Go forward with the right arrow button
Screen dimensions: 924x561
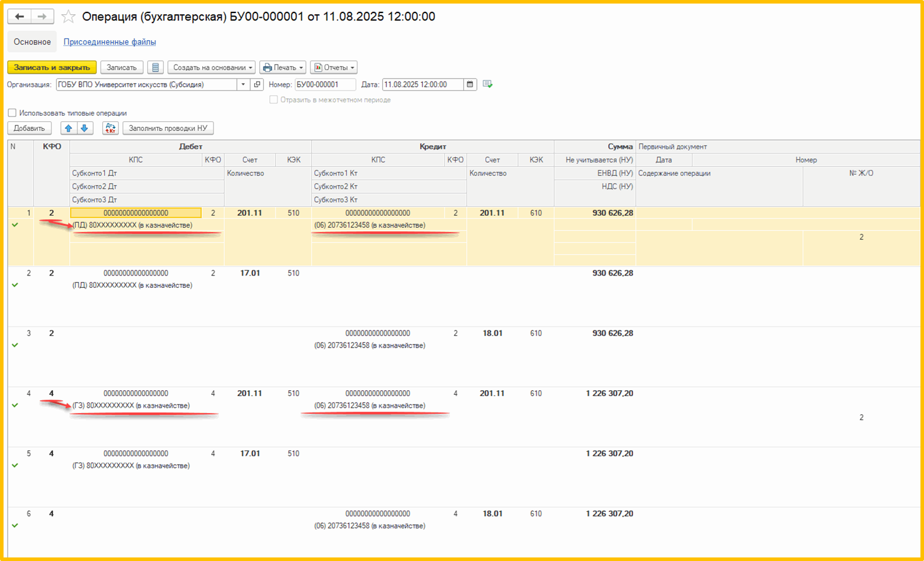coord(42,17)
